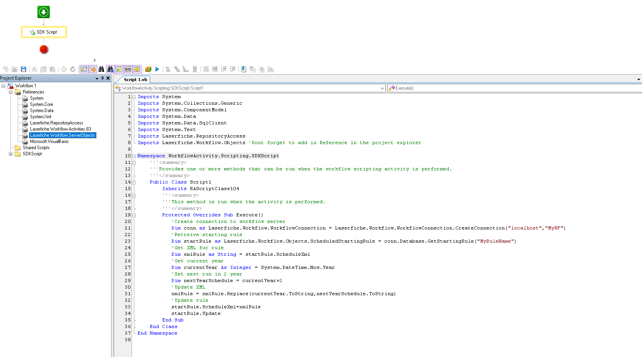Close the Project Explorer panel
This screenshot has height=357, width=644.
point(108,78)
